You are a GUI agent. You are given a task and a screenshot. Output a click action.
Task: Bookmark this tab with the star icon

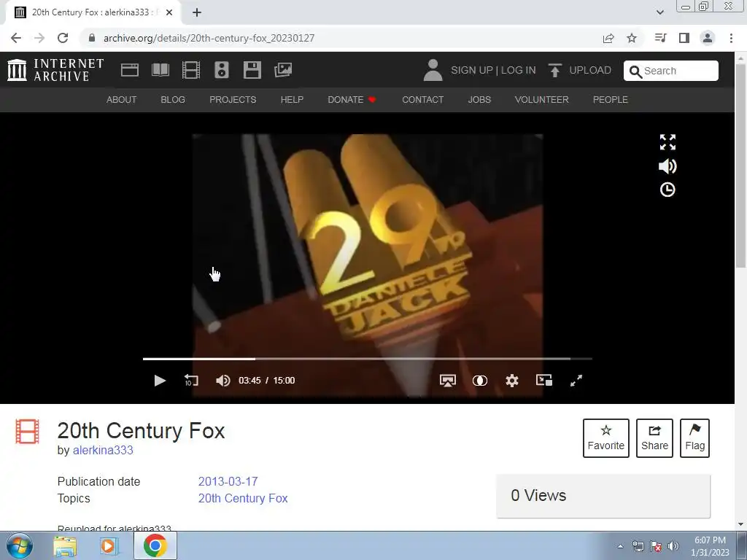[632, 38]
